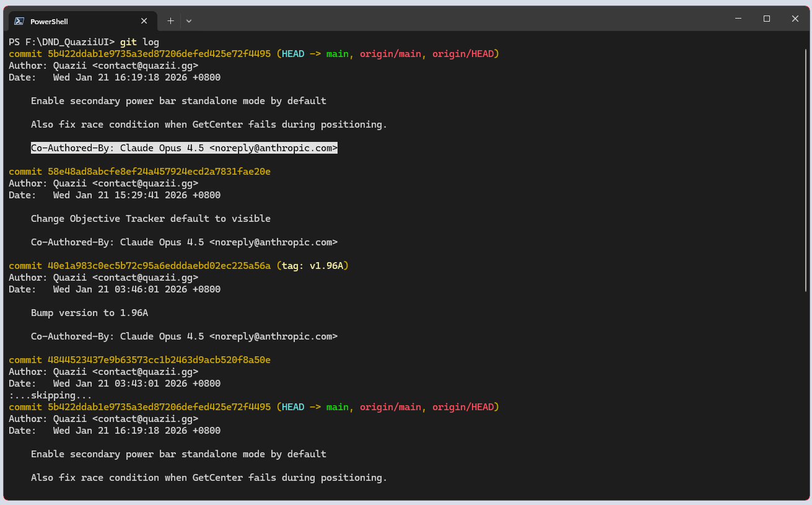Click Co-Authored-By line under 'Change Objective Tracker'
Viewport: 812px width, 505px height.
(184, 242)
